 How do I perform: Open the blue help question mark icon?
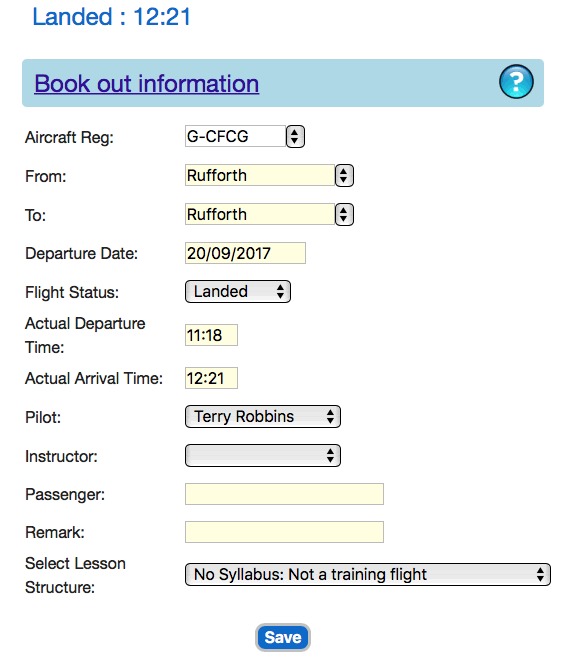pos(516,81)
